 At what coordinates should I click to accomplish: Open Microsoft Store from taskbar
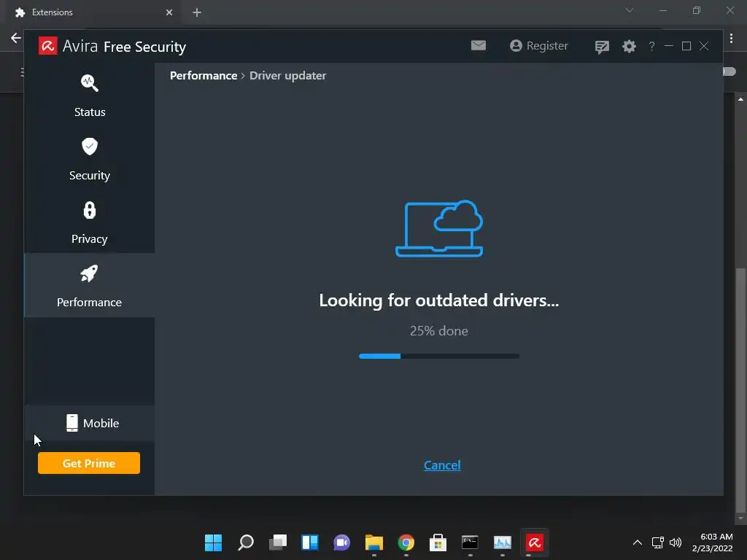click(438, 542)
